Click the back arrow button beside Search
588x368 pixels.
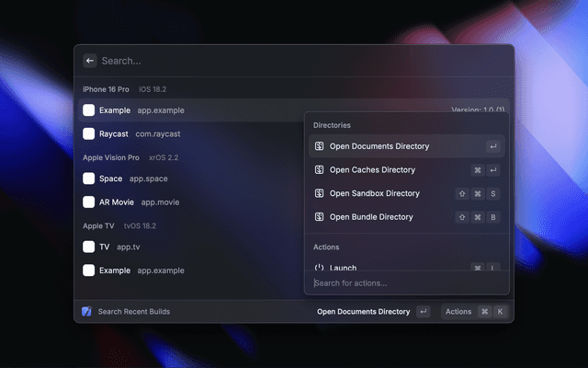pyautogui.click(x=89, y=61)
